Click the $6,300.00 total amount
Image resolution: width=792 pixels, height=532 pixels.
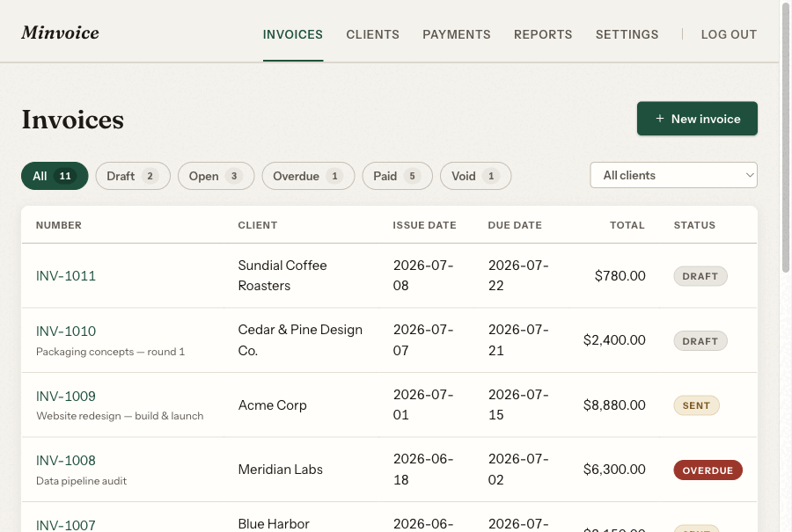coord(614,470)
